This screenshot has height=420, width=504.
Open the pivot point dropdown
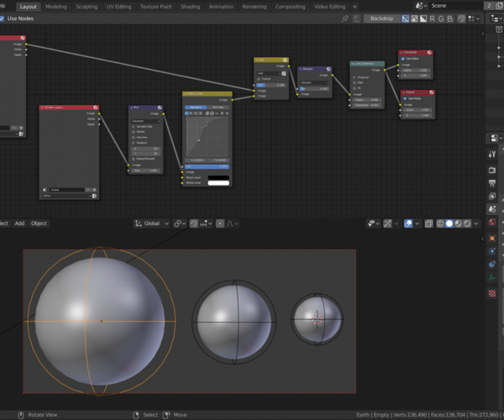180,223
